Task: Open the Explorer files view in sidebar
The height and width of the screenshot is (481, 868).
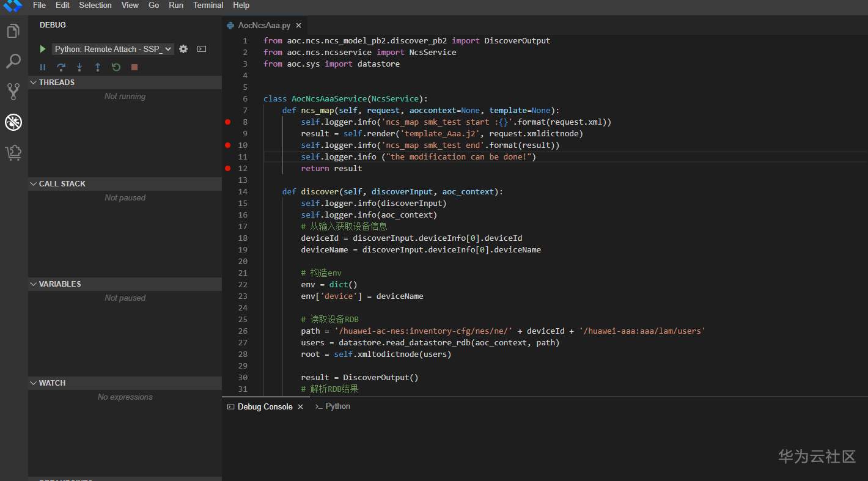Action: [x=13, y=31]
